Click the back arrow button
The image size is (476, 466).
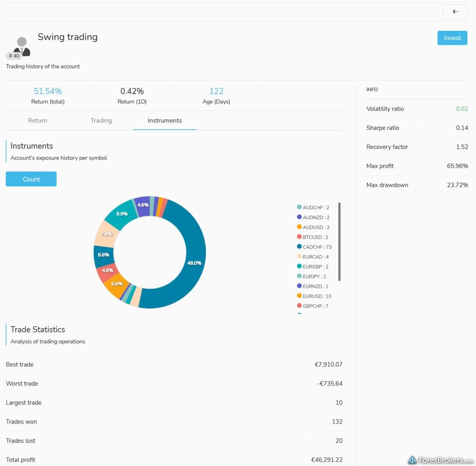[455, 11]
